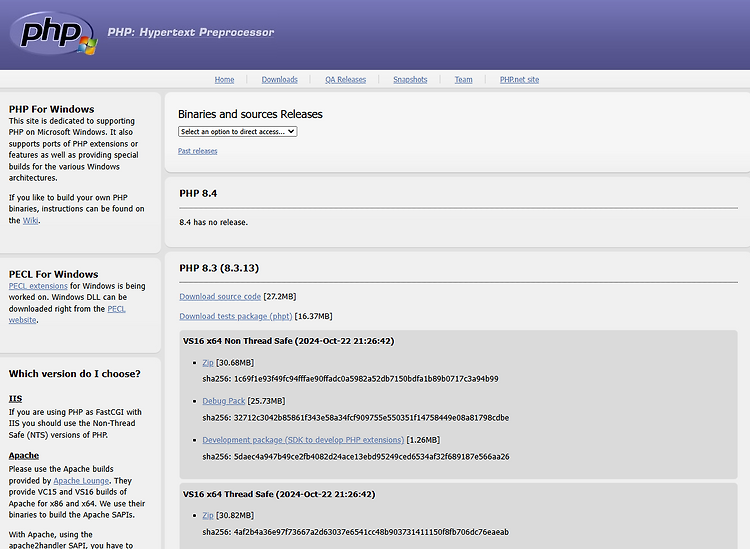Click the sha256 hash starting 32712c3042
Viewport: 750px width, 549px height.
[371, 417]
